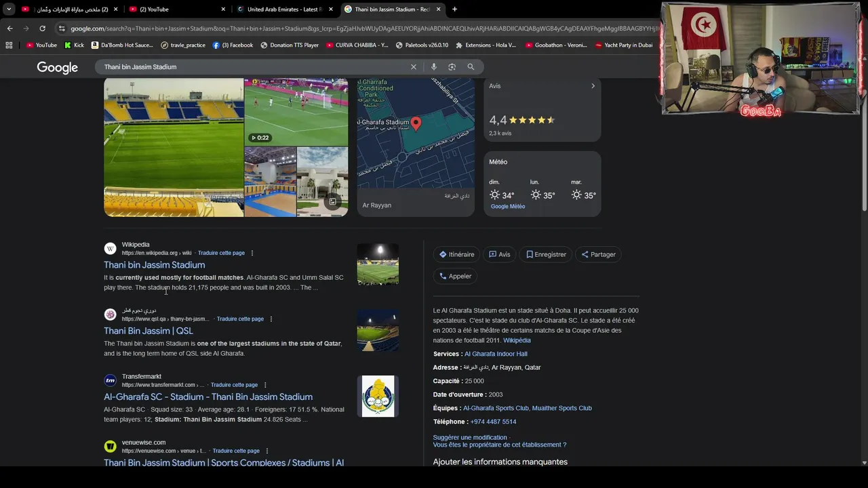Click Suggérer une modification link
Viewport: 868px width, 488px height.
(x=470, y=438)
